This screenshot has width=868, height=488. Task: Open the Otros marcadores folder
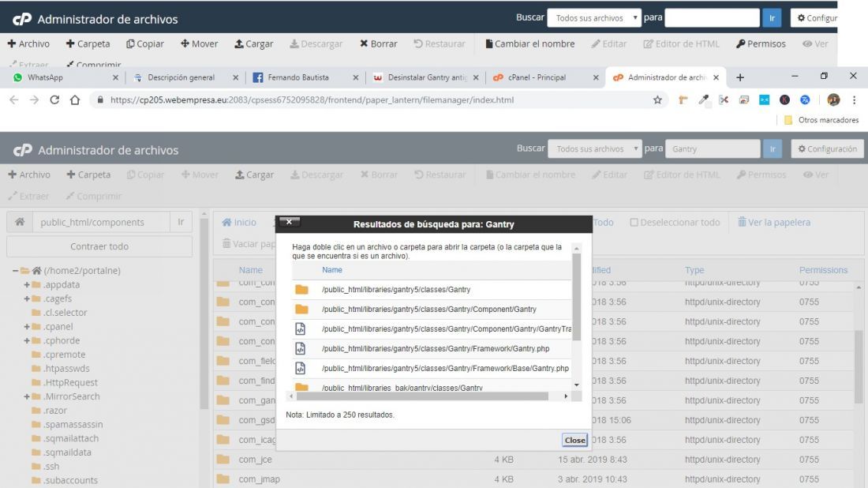tap(821, 120)
